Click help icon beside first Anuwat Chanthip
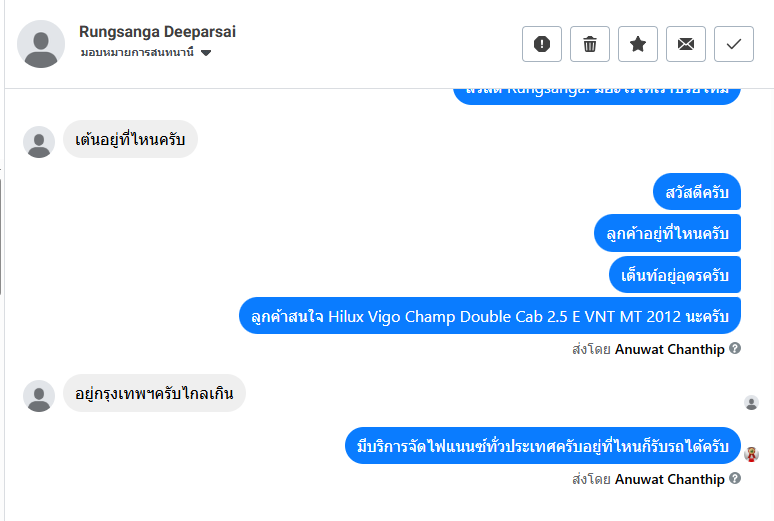The image size is (774, 521). click(x=735, y=349)
